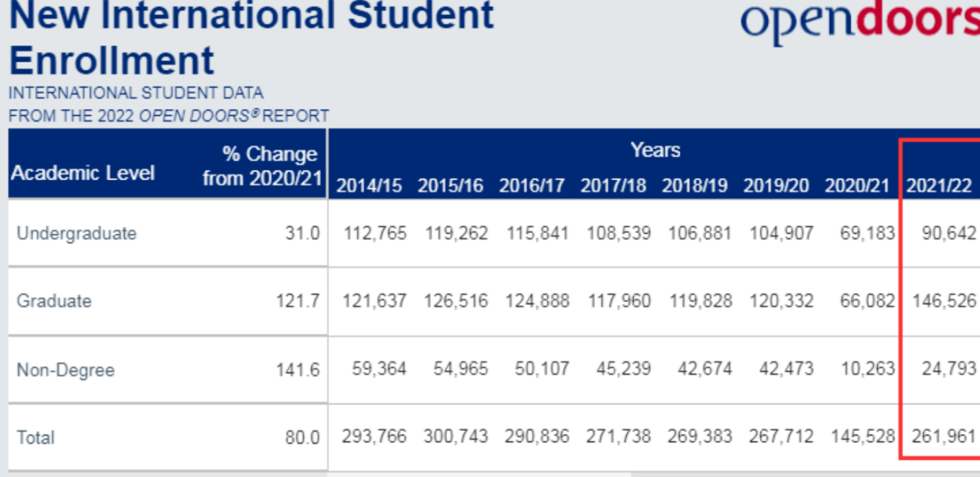Image resolution: width=980 pixels, height=477 pixels.
Task: Click the Total row label
Action: click(36, 437)
